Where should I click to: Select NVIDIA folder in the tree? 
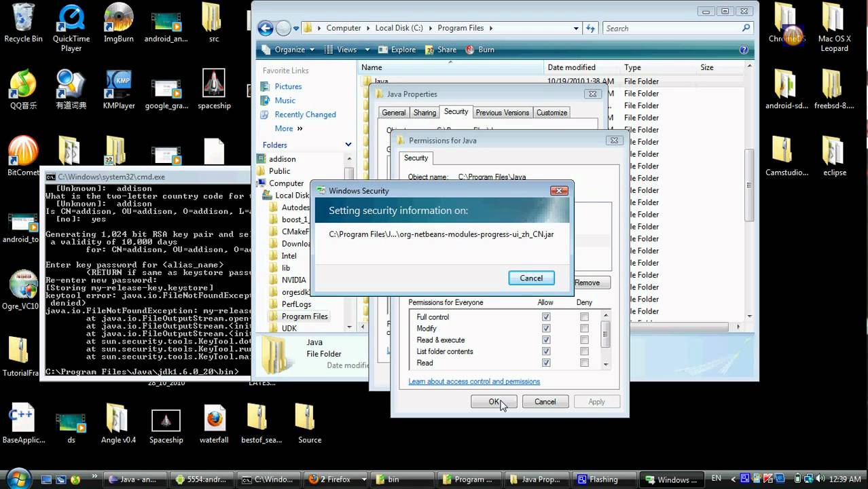coord(293,280)
